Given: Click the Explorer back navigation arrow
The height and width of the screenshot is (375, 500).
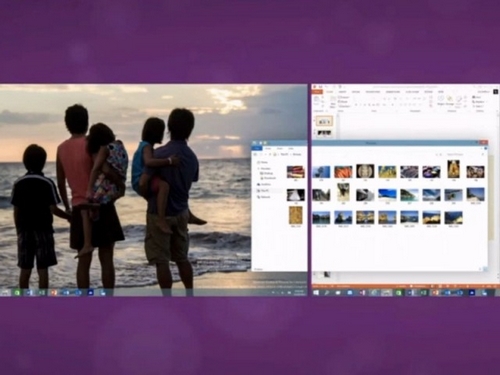Looking at the screenshot, I should click(256, 154).
